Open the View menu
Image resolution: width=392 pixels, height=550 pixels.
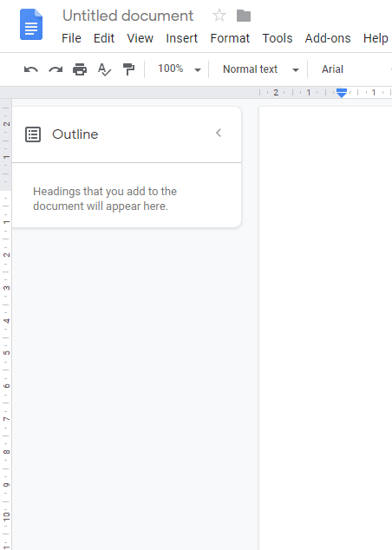[x=140, y=38]
